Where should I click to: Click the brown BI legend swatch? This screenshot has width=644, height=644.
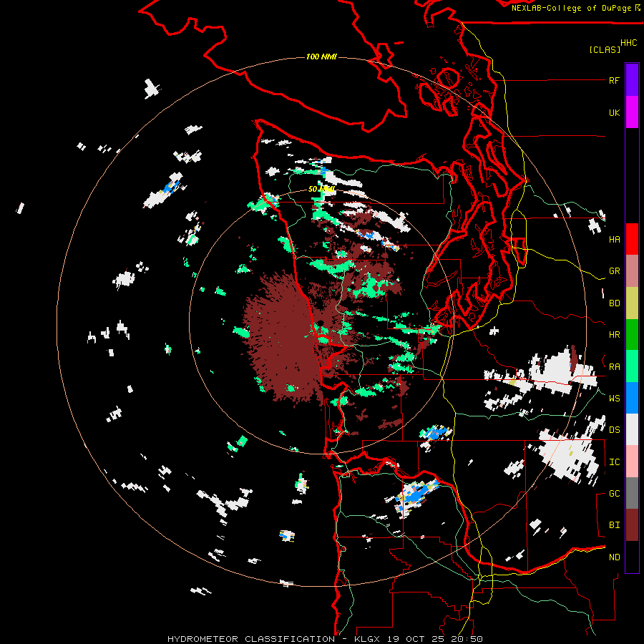click(632, 525)
